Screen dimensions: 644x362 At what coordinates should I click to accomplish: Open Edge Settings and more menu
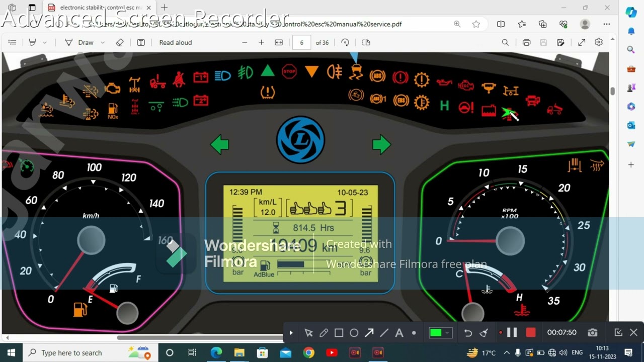(607, 24)
